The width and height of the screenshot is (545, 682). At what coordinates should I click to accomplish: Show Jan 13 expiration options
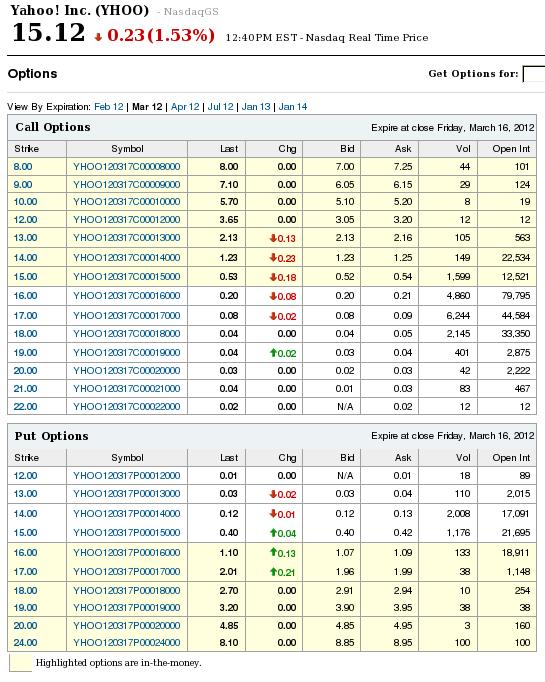pyautogui.click(x=256, y=107)
